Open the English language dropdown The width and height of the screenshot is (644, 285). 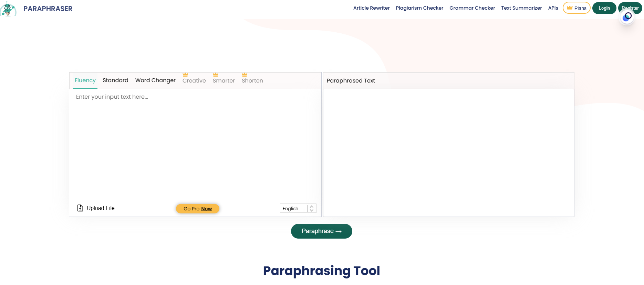click(x=298, y=208)
